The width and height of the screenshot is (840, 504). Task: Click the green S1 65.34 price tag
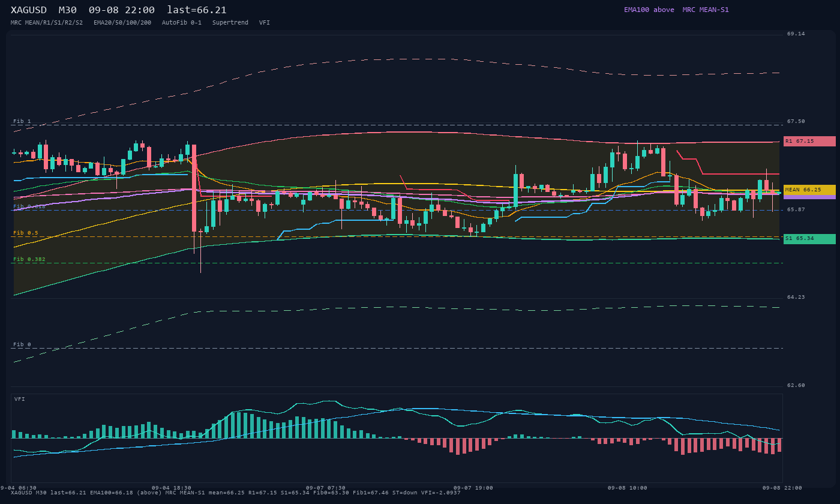pos(809,239)
